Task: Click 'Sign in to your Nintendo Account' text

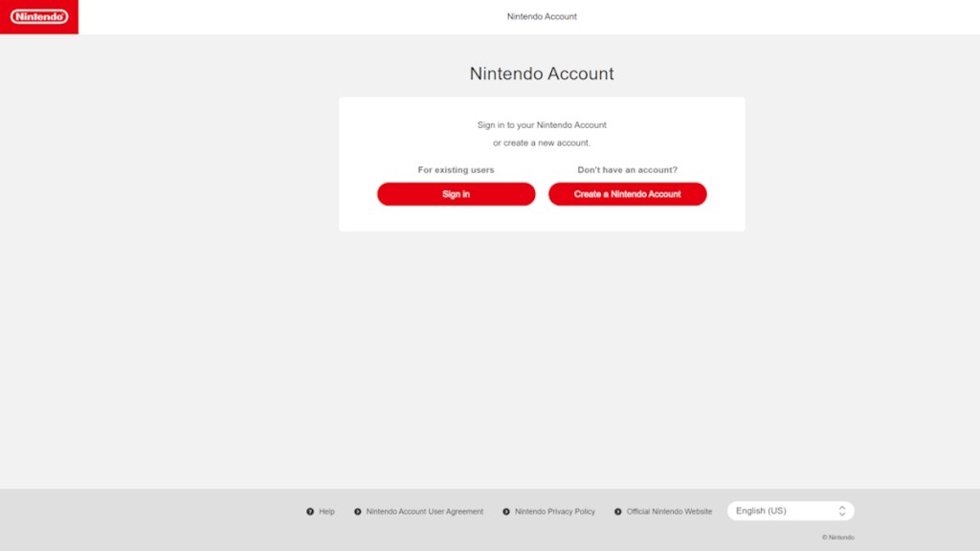Action: 542,125
